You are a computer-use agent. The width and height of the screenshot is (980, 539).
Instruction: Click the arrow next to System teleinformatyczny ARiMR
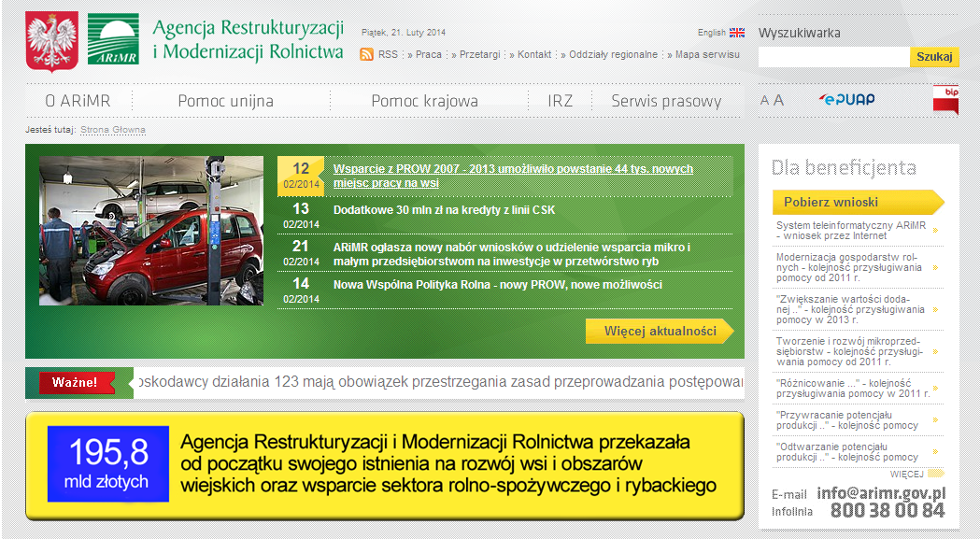tap(936, 230)
